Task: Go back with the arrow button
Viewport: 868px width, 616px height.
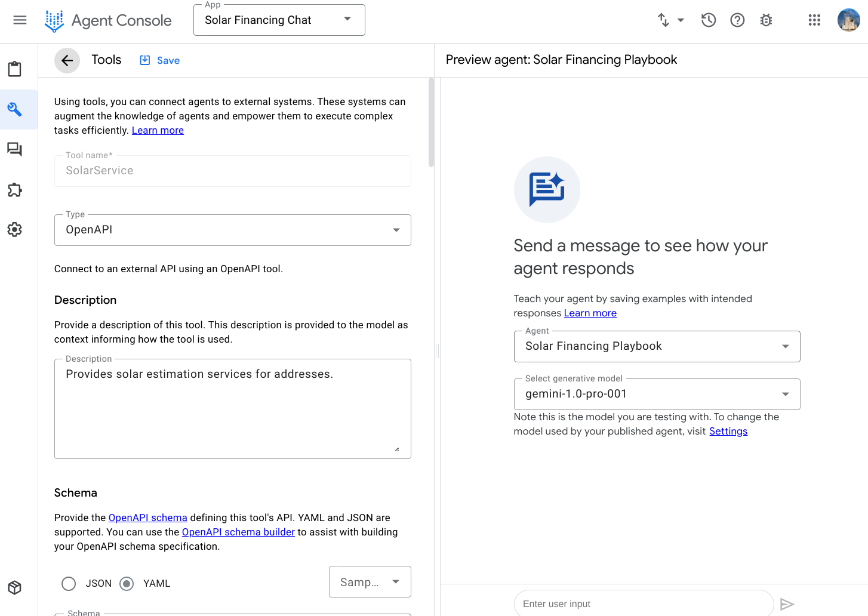Action: 67,60
